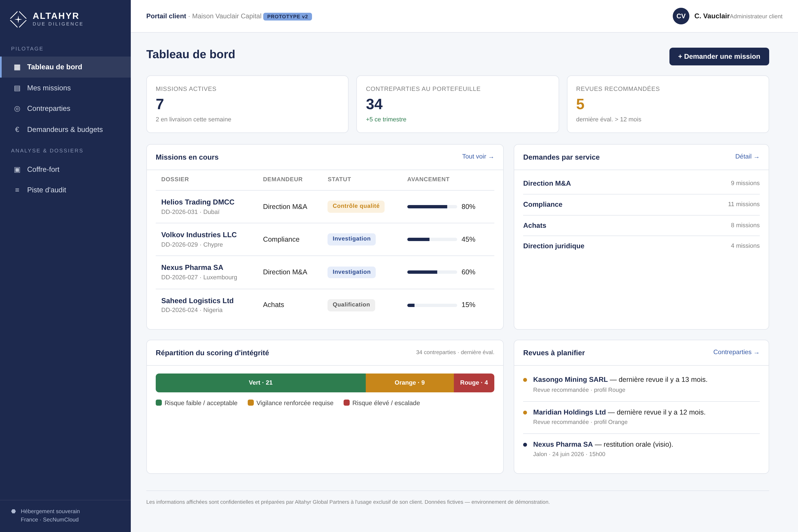Click the orange bullet beside Maridian Holdings Ltd
The height and width of the screenshot is (532, 798).
coord(525,413)
